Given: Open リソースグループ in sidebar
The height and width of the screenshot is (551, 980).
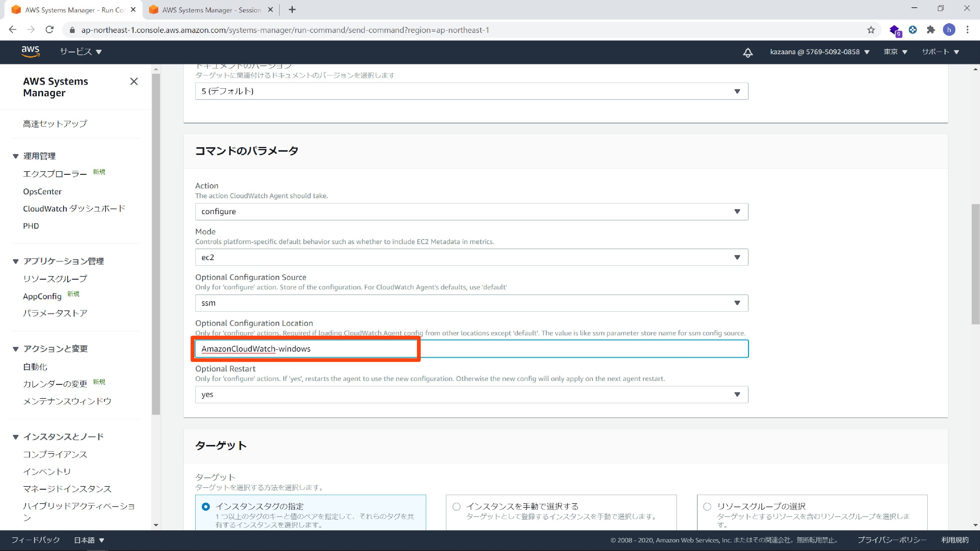Looking at the screenshot, I should pos(55,279).
